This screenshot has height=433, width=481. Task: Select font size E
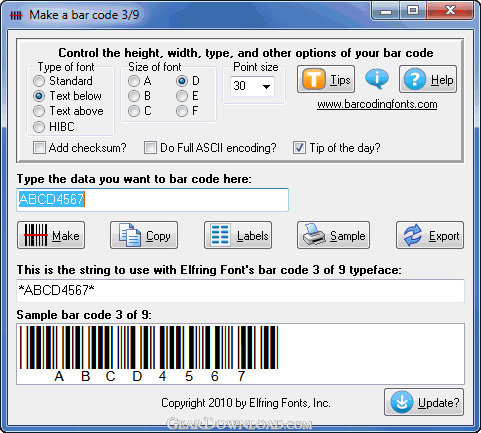point(182,96)
